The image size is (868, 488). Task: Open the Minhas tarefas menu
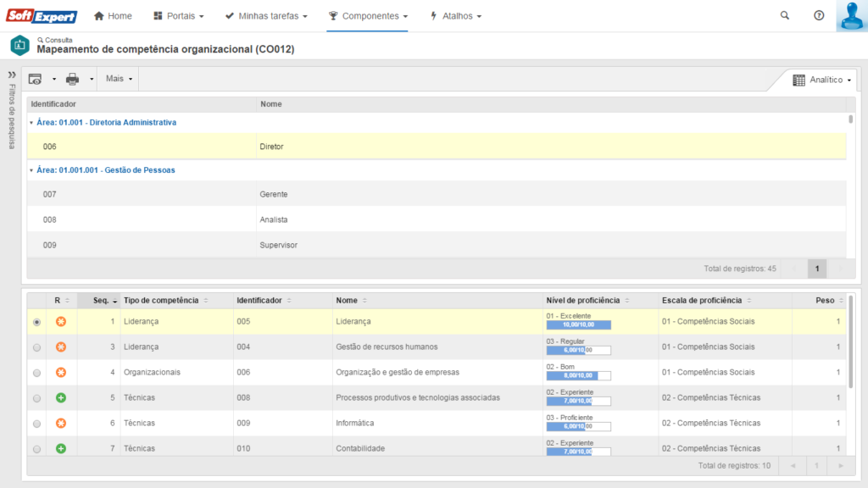click(x=266, y=16)
